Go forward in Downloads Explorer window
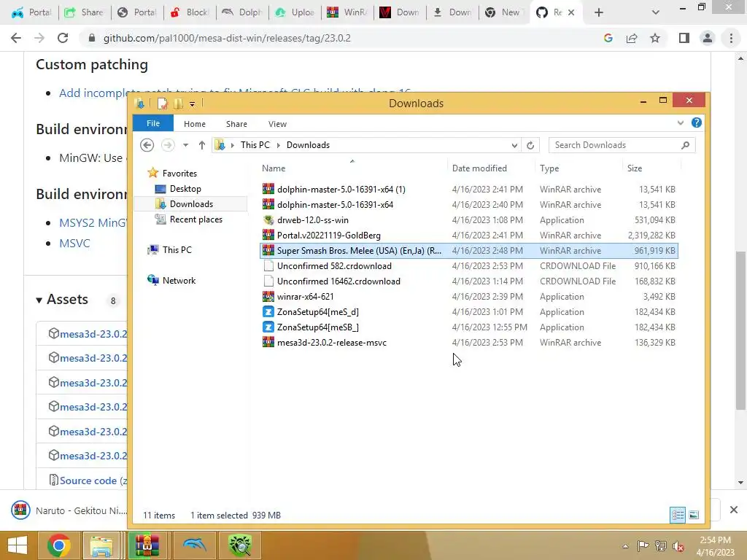 click(x=168, y=145)
